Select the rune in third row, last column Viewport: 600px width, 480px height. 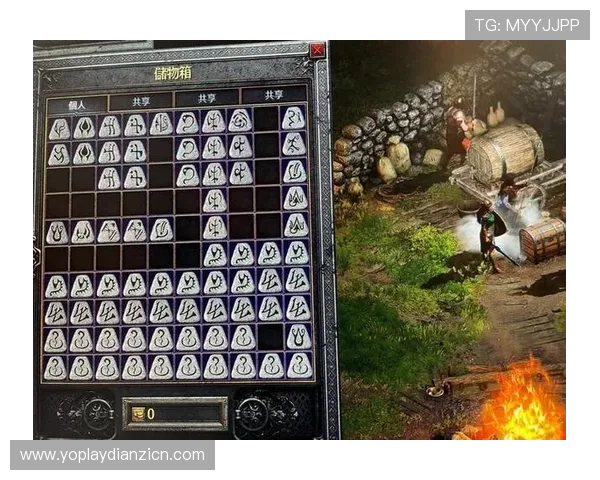pyautogui.click(x=295, y=171)
